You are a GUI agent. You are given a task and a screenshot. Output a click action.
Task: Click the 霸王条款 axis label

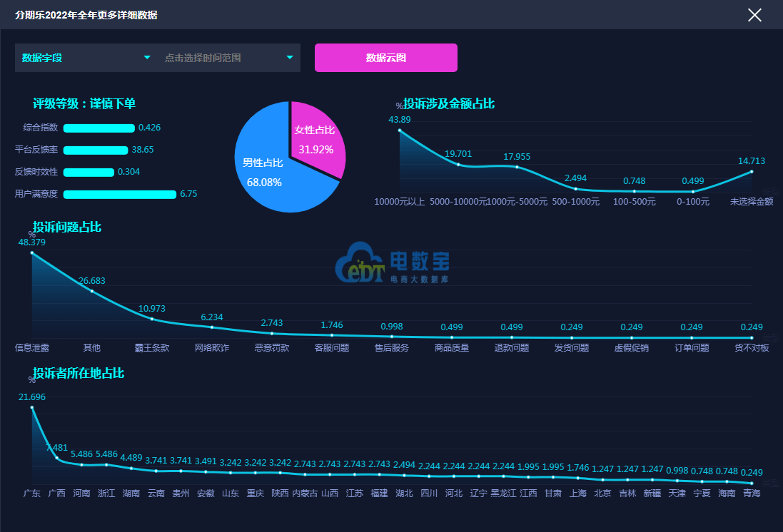click(x=152, y=348)
